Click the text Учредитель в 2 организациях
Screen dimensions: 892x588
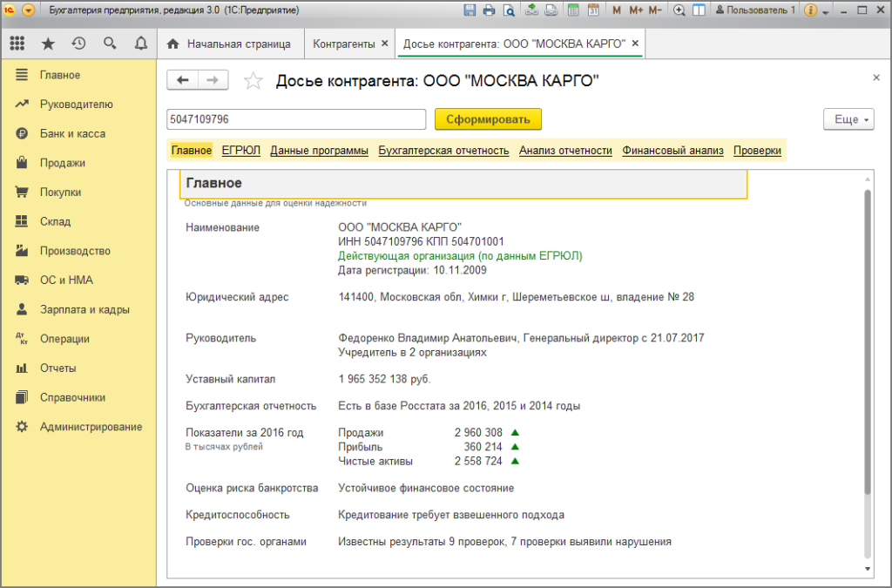click(x=412, y=353)
